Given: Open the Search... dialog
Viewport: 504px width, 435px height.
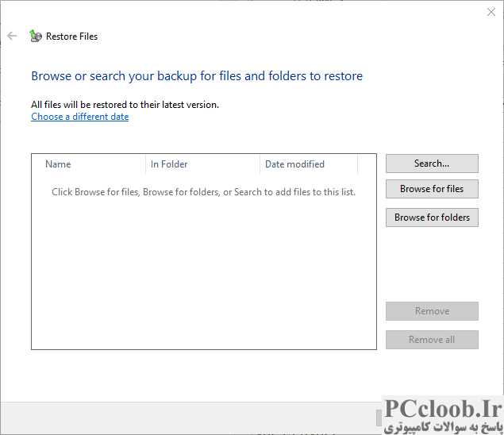Looking at the screenshot, I should point(432,164).
